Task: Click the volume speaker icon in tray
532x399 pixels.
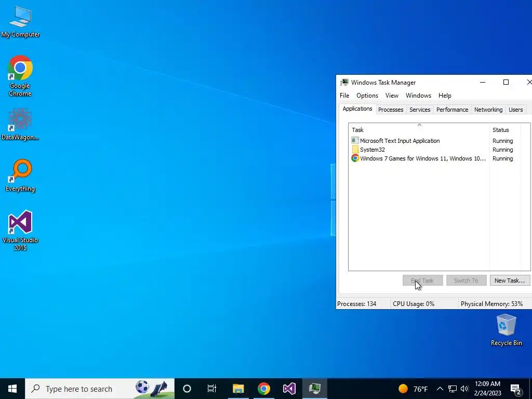Action: click(464, 389)
